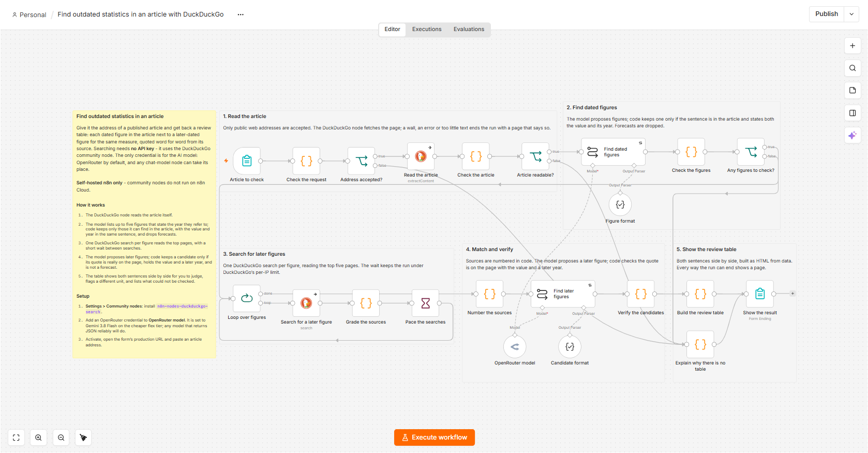868x453 pixels.
Task: Zoom in on the canvas
Action: (x=38, y=437)
